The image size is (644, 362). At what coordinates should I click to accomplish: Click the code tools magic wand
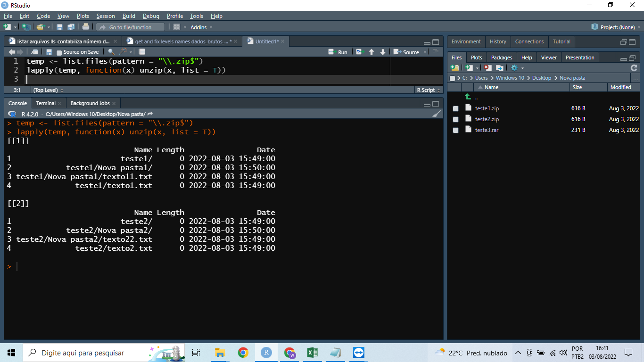click(x=123, y=52)
